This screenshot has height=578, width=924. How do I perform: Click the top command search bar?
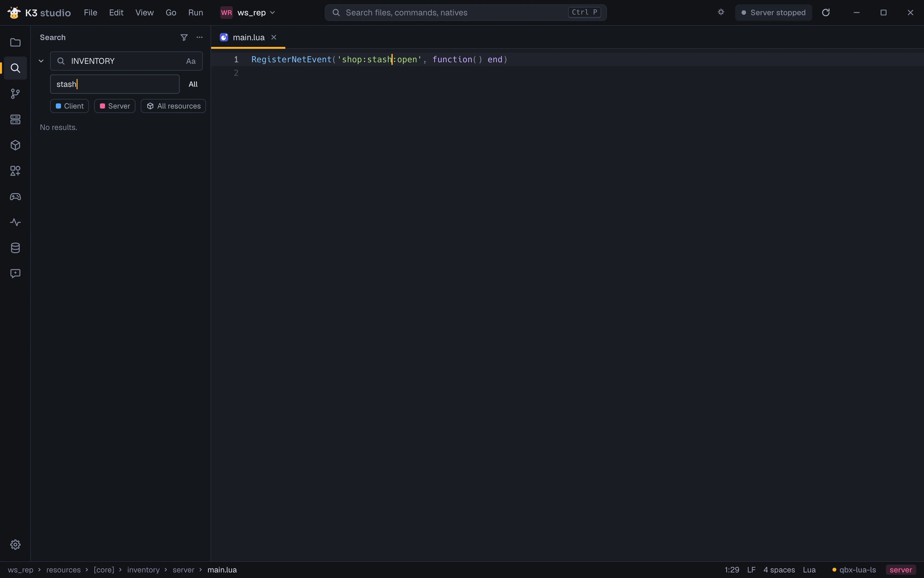pyautogui.click(x=465, y=13)
